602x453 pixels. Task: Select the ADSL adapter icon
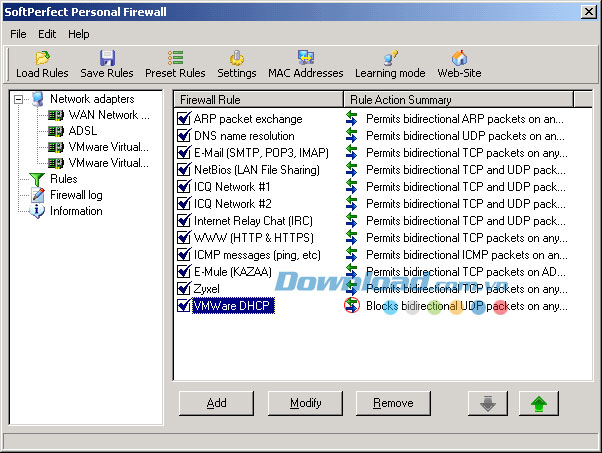(x=56, y=131)
